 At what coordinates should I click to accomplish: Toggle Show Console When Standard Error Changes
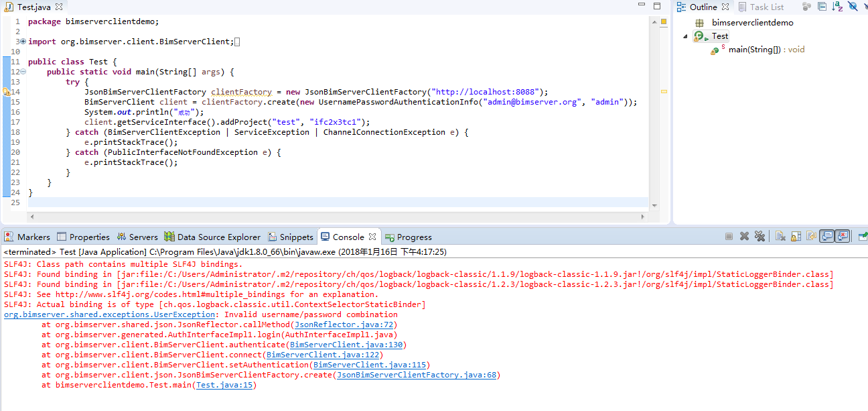tap(843, 236)
